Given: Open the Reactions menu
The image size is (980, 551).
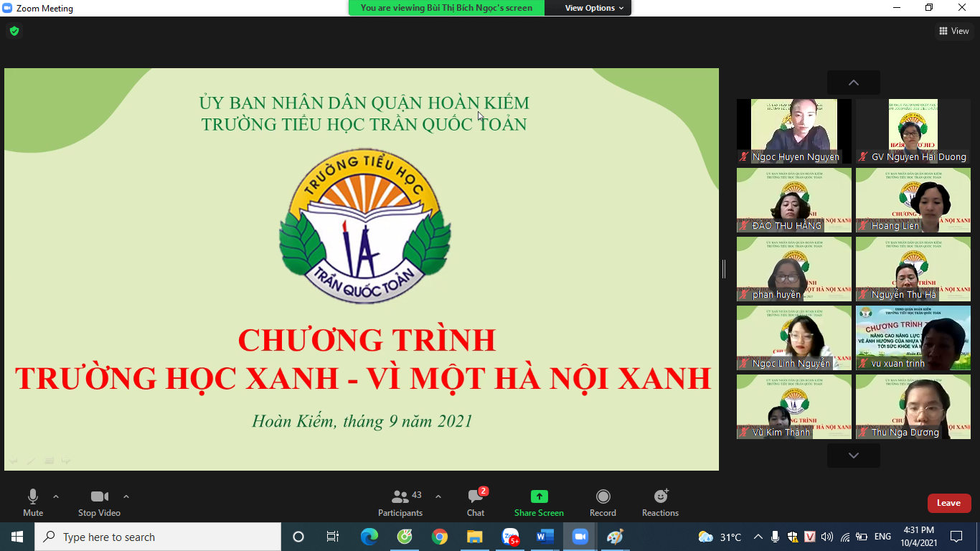Looking at the screenshot, I should 660,496.
